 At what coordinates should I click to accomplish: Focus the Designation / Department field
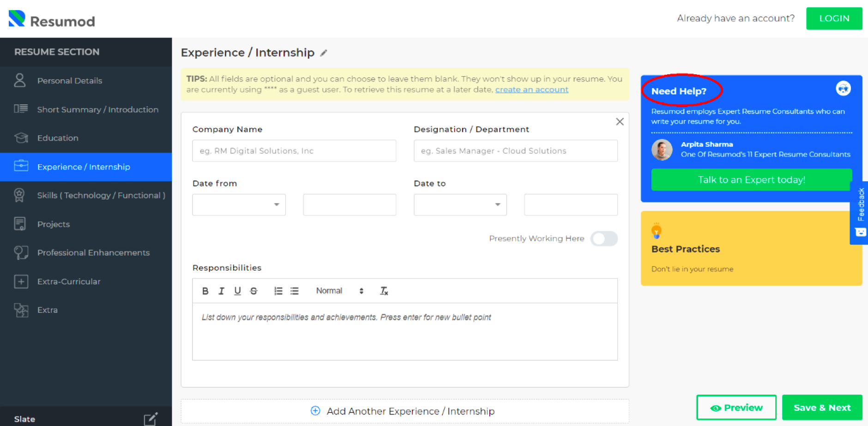516,151
